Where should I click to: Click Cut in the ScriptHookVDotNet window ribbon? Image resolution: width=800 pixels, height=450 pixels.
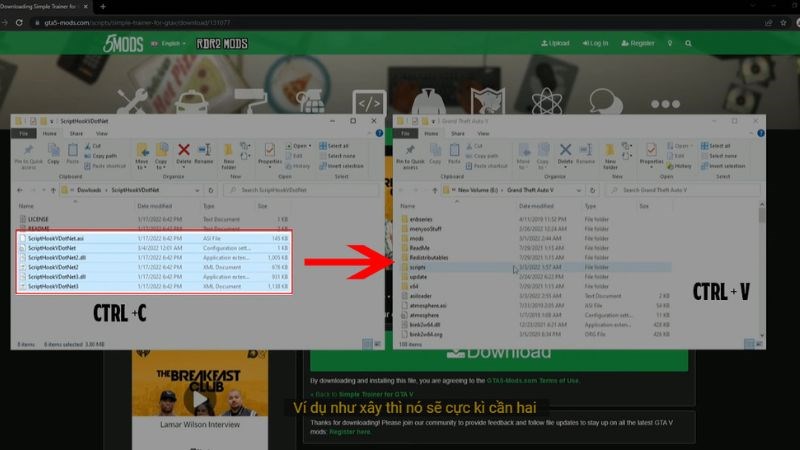coord(93,146)
